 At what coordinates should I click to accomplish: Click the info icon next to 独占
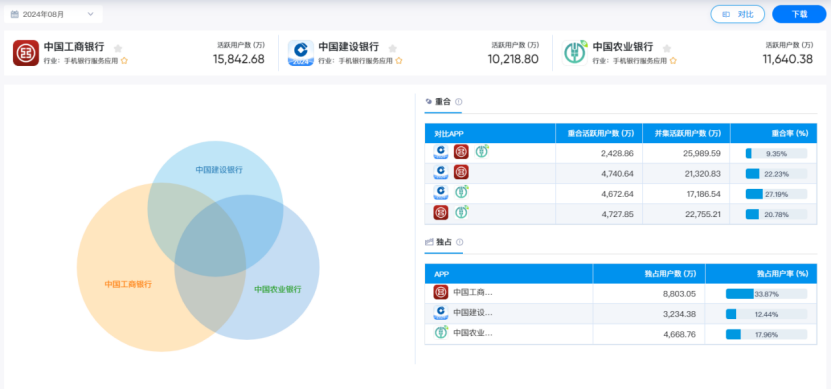[x=459, y=242]
